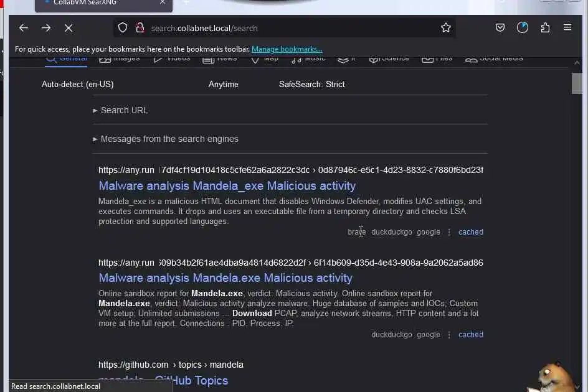Switch to the Music search category
This screenshot has width=588, height=392.
point(308,60)
